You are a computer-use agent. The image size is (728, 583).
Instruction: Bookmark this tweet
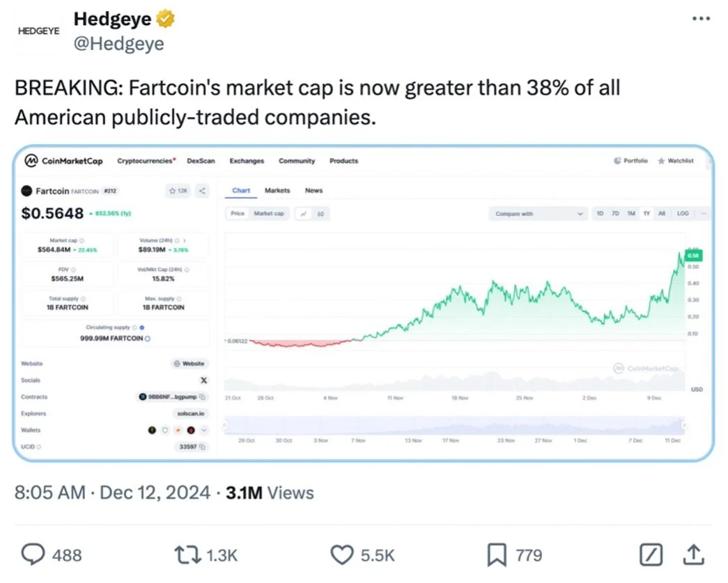point(496,554)
